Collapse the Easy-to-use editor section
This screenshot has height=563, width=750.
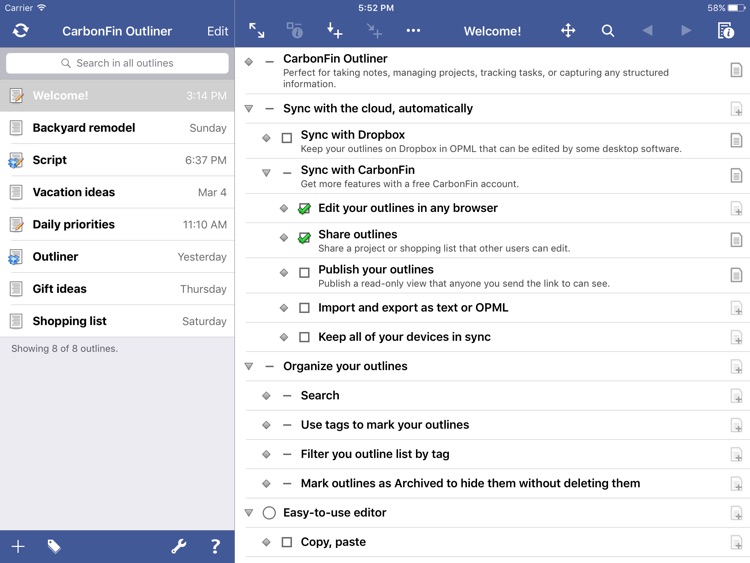pyautogui.click(x=249, y=513)
